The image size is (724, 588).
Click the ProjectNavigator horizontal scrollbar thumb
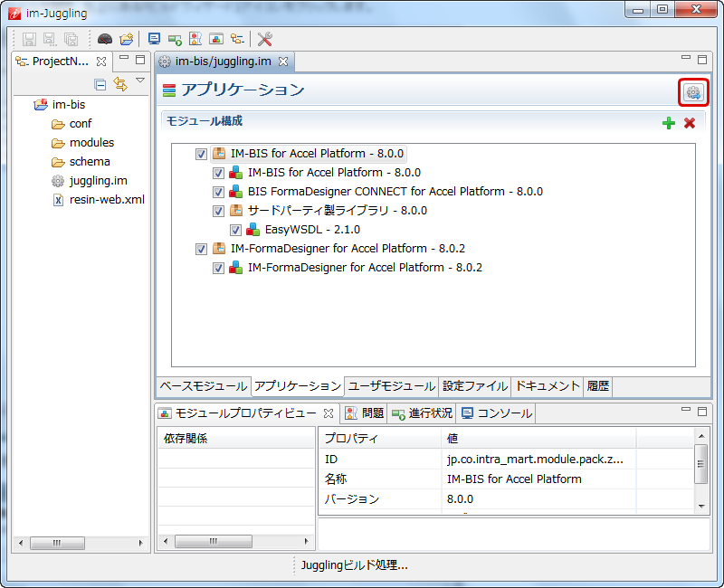[57, 543]
